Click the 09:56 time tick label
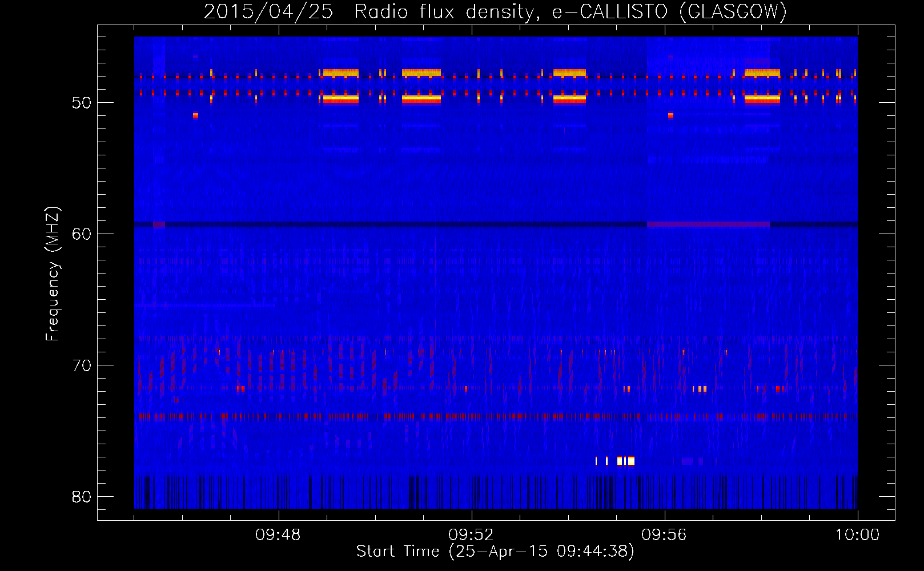This screenshot has width=924, height=571. click(x=664, y=535)
